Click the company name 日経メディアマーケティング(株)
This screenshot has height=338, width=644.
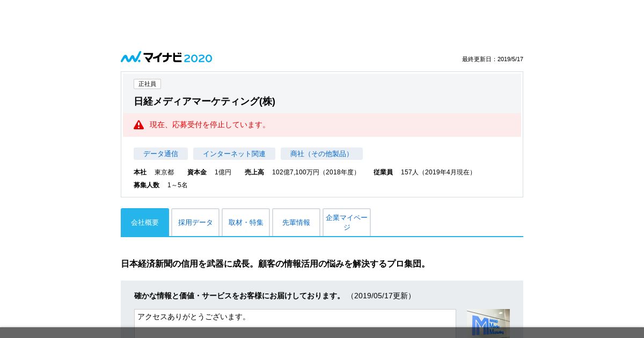pos(204,101)
